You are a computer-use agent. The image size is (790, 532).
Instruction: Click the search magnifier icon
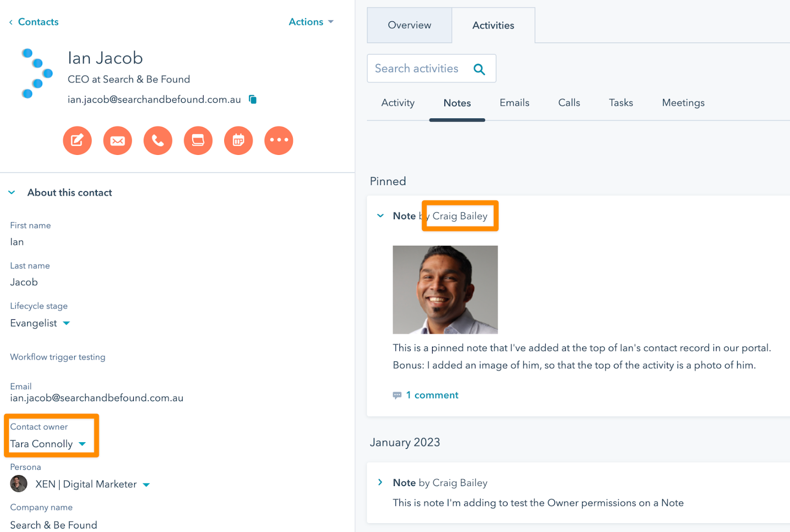[x=479, y=69]
